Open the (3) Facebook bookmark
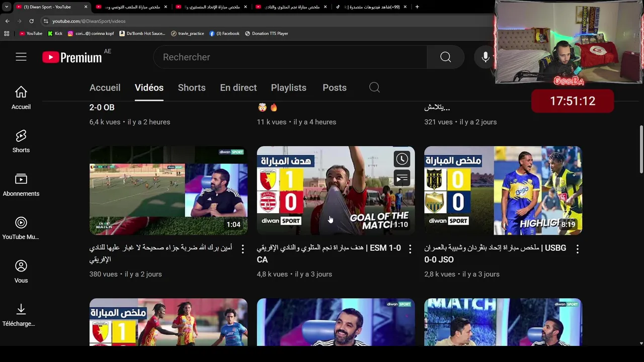This screenshot has width=644, height=362. pos(224,34)
